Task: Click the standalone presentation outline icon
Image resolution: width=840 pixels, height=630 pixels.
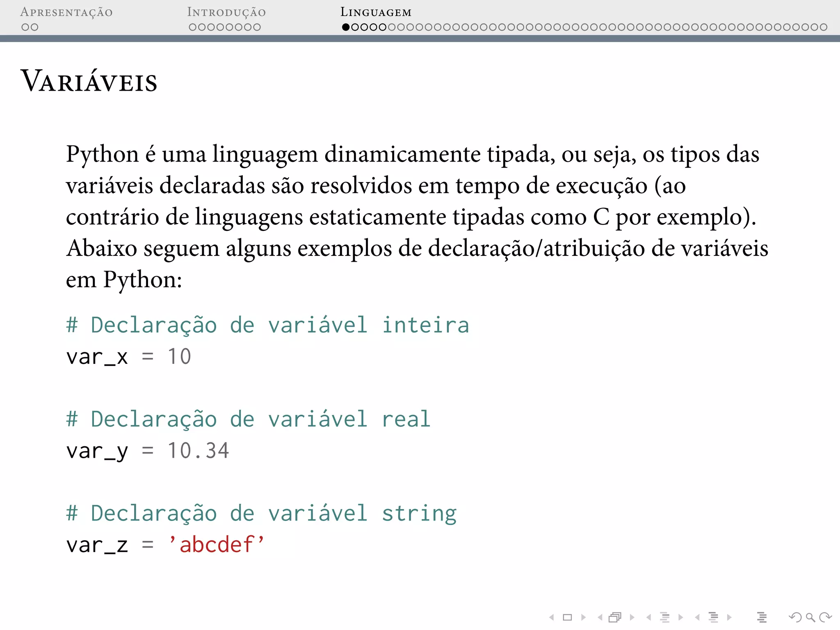Action: click(x=762, y=617)
